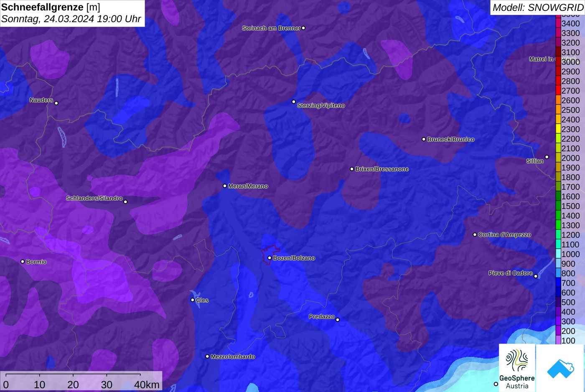
Task: Click the Steinach am Brenner map marker dot
Action: pos(303,28)
